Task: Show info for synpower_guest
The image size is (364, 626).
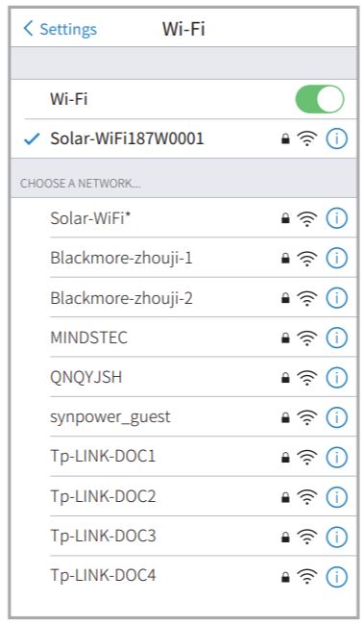Action: [x=336, y=417]
